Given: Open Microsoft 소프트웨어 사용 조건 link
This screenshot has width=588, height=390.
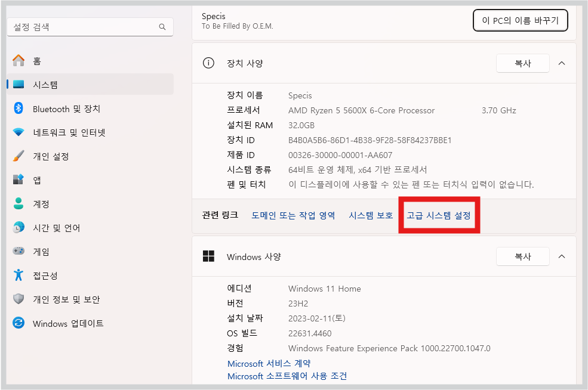Looking at the screenshot, I should click(287, 376).
